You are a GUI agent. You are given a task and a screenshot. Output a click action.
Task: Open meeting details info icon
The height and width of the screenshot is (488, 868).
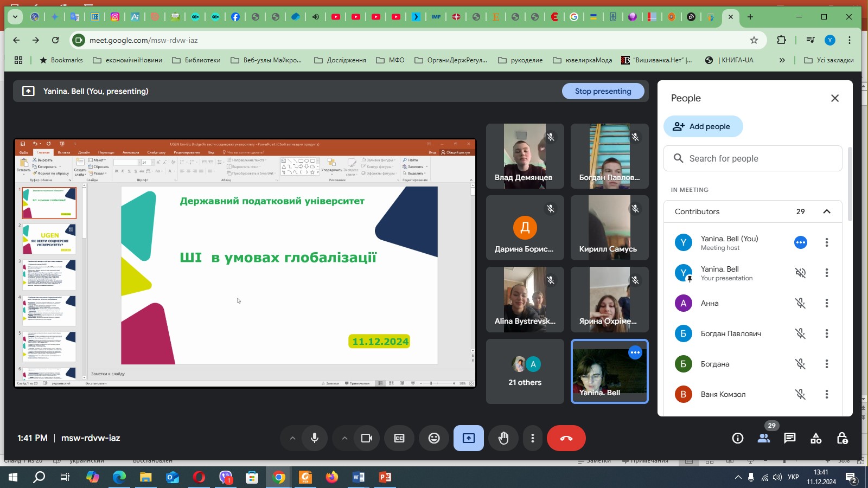[738, 438]
